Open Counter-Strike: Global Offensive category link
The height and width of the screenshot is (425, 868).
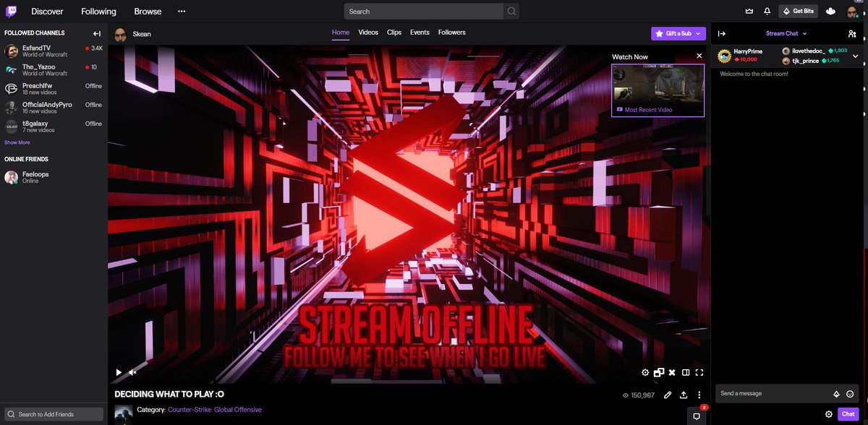click(215, 410)
